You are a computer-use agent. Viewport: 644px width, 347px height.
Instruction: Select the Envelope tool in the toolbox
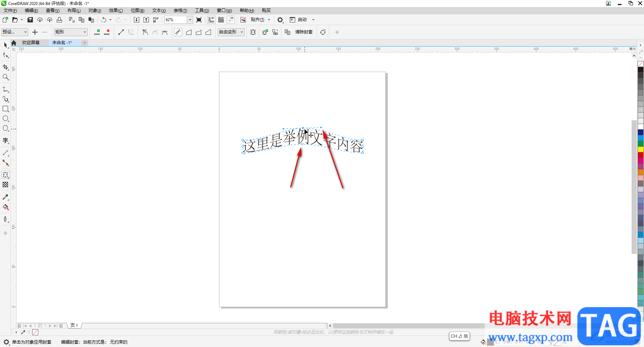click(x=5, y=175)
